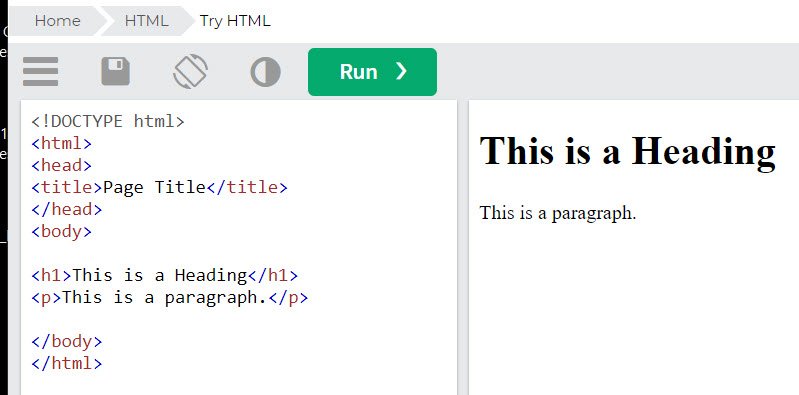Click the rendered "This is a paragraph." text
The image size is (799, 395).
click(x=558, y=213)
